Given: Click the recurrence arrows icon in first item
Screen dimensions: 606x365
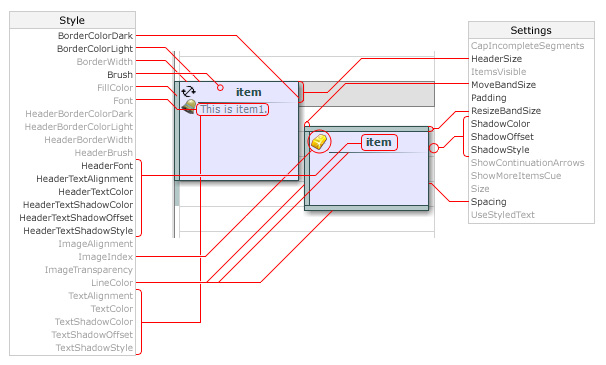Looking at the screenshot, I should [189, 92].
